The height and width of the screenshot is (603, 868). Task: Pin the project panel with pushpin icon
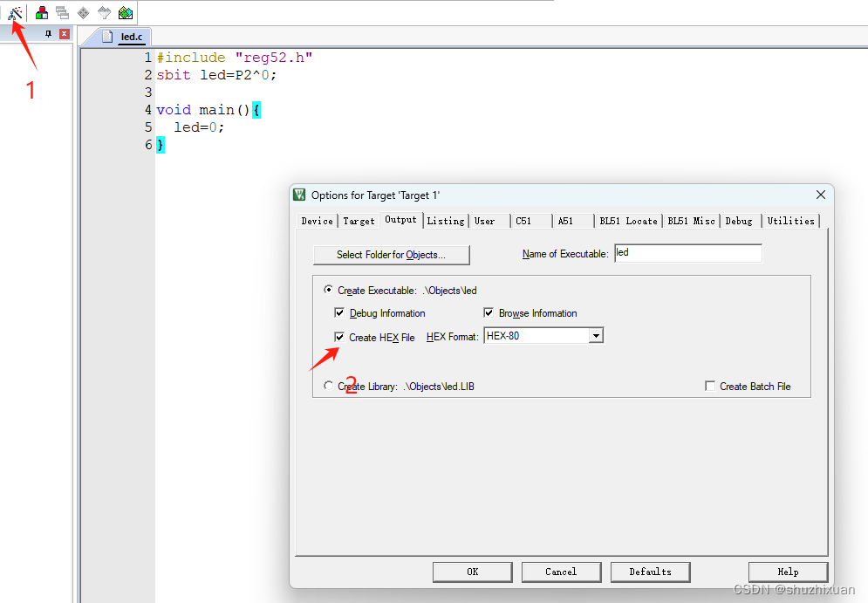[x=48, y=34]
